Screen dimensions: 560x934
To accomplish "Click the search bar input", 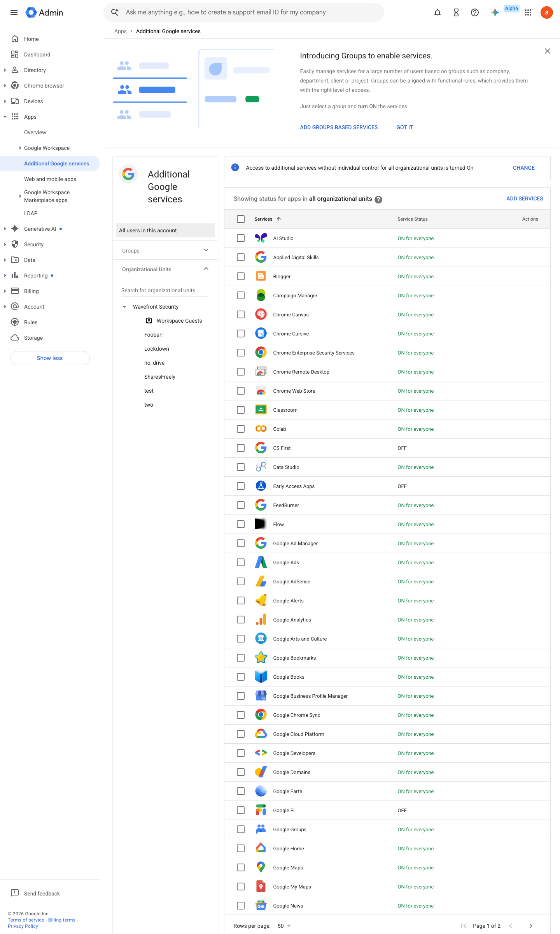I will pyautogui.click(x=244, y=12).
